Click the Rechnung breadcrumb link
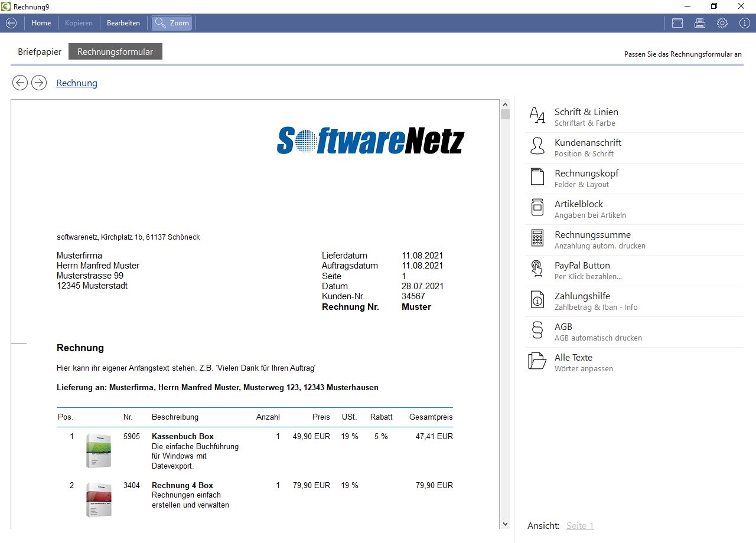756x543 pixels. coord(77,83)
